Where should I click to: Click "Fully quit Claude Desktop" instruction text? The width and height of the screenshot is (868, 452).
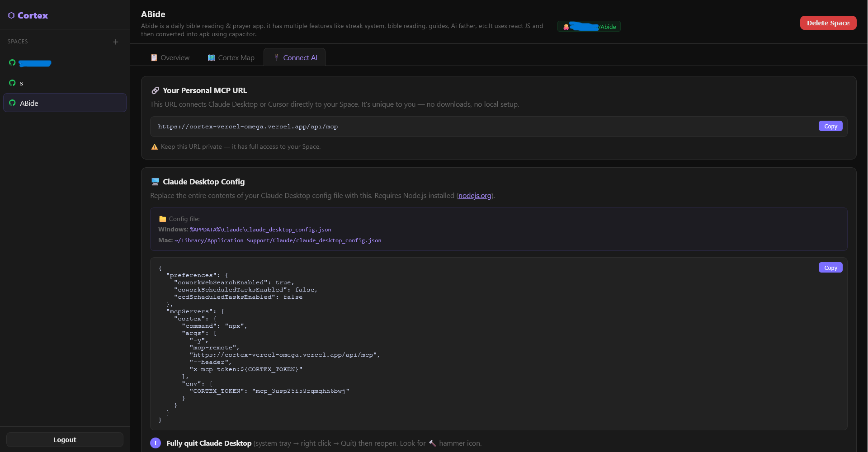209,443
